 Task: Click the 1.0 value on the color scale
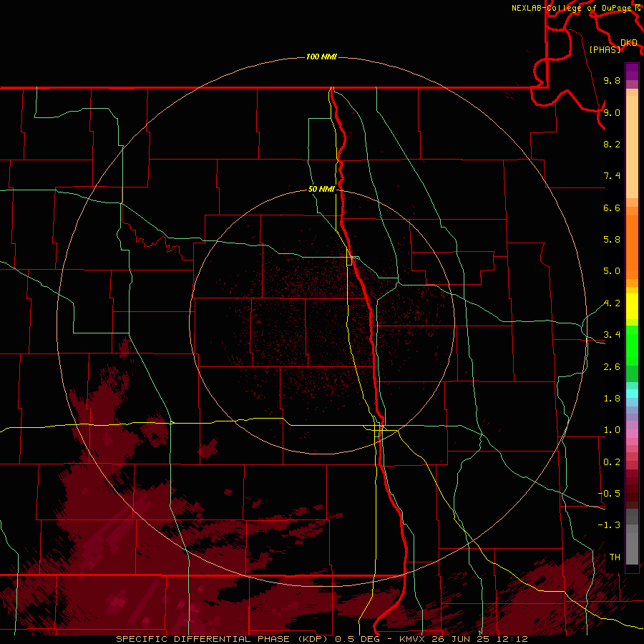click(x=612, y=430)
